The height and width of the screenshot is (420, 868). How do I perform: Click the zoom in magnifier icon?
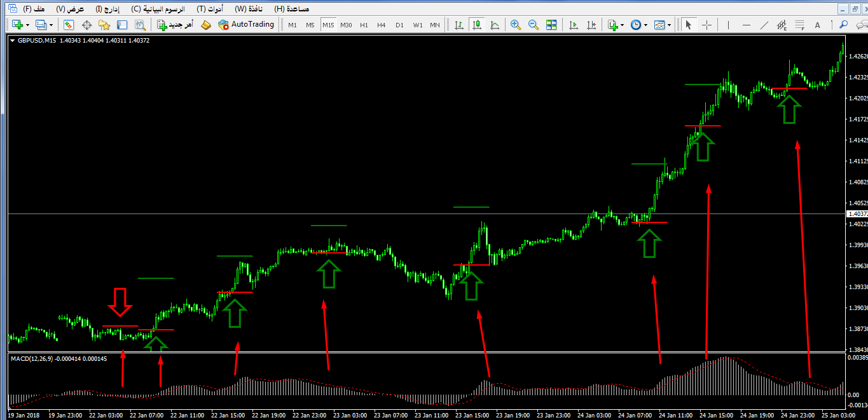point(515,25)
